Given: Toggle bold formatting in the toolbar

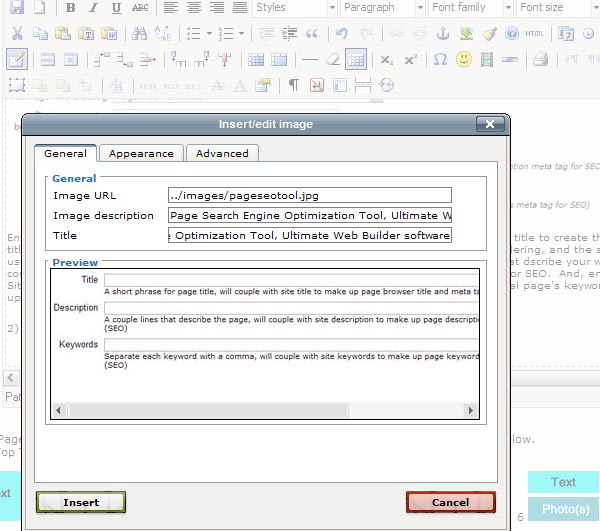Looking at the screenshot, I should (70, 9).
